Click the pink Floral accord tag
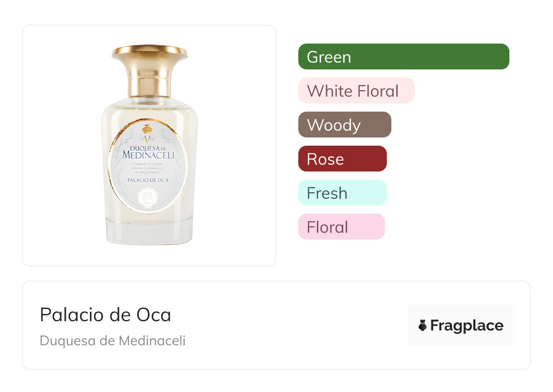The width and height of the screenshot is (553, 392). coord(341,227)
